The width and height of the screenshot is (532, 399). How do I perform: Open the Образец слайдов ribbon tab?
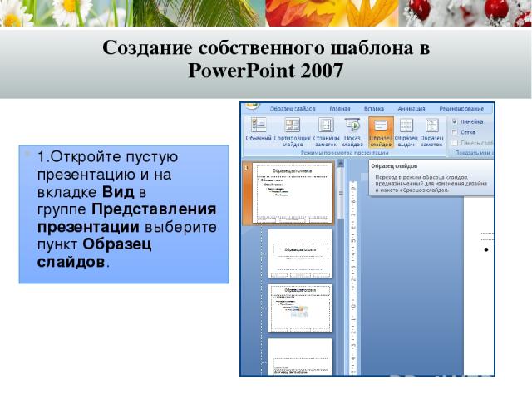293,109
